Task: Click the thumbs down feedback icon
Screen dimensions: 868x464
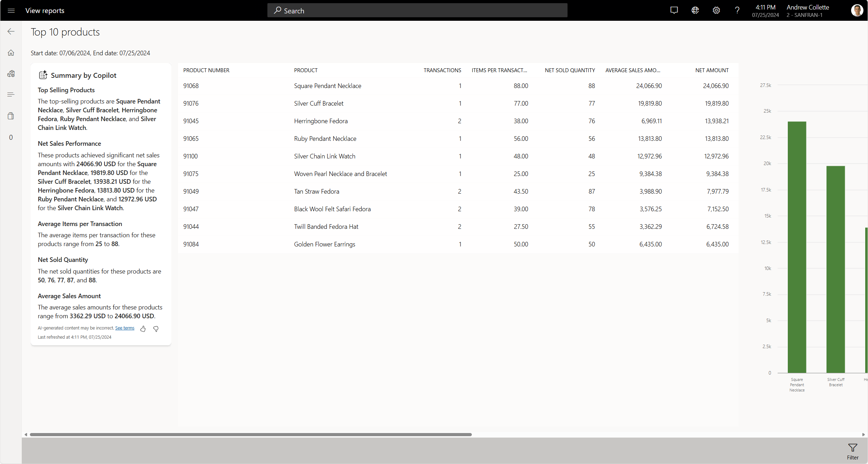Action: point(156,328)
